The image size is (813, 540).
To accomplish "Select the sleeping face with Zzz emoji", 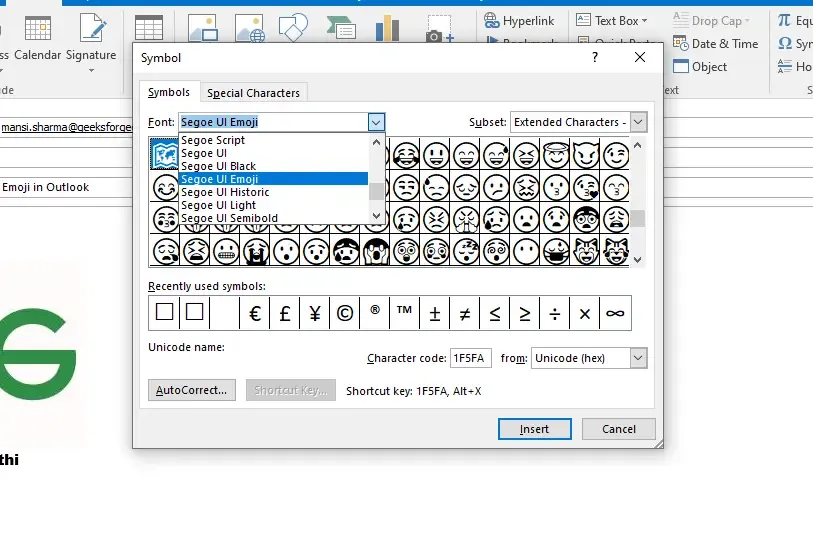I will (x=466, y=251).
